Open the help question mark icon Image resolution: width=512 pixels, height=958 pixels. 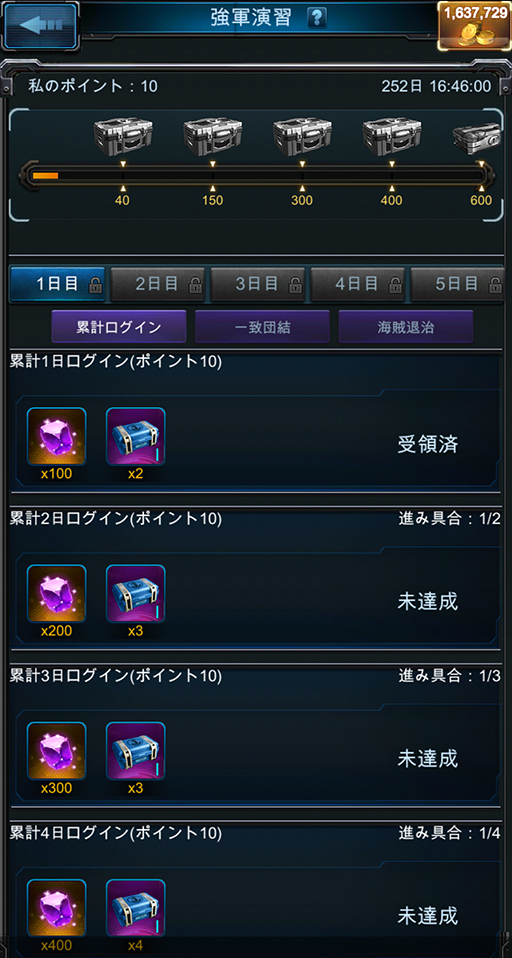[x=316, y=18]
